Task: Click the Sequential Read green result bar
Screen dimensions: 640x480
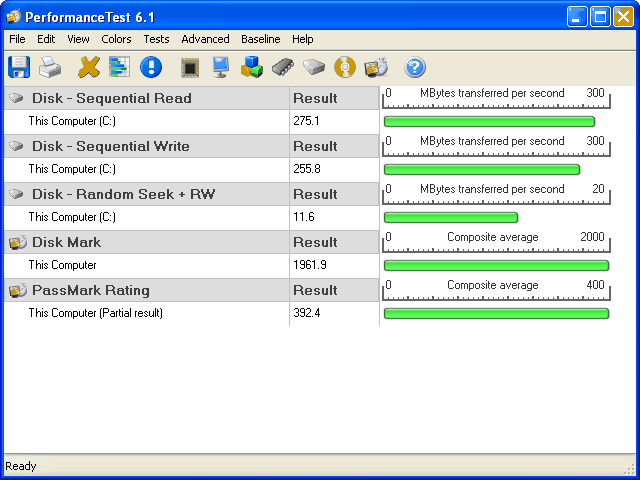Action: click(489, 121)
